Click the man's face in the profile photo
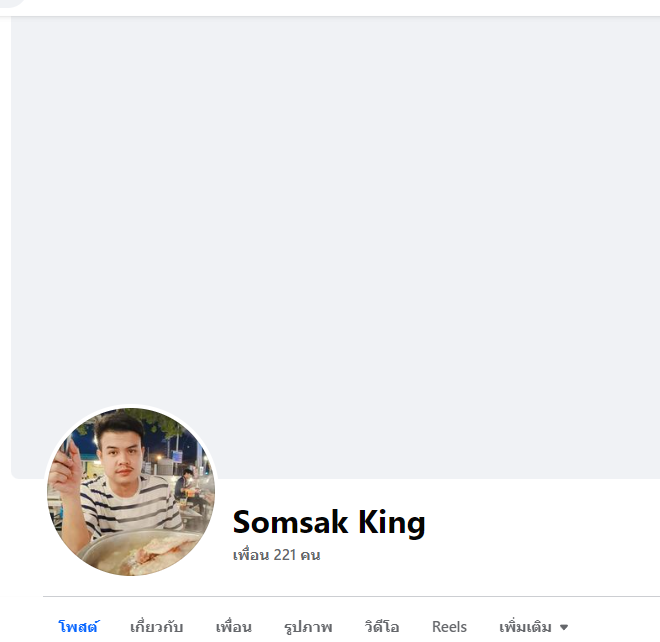Image resolution: width=660 pixels, height=642 pixels. click(123, 455)
